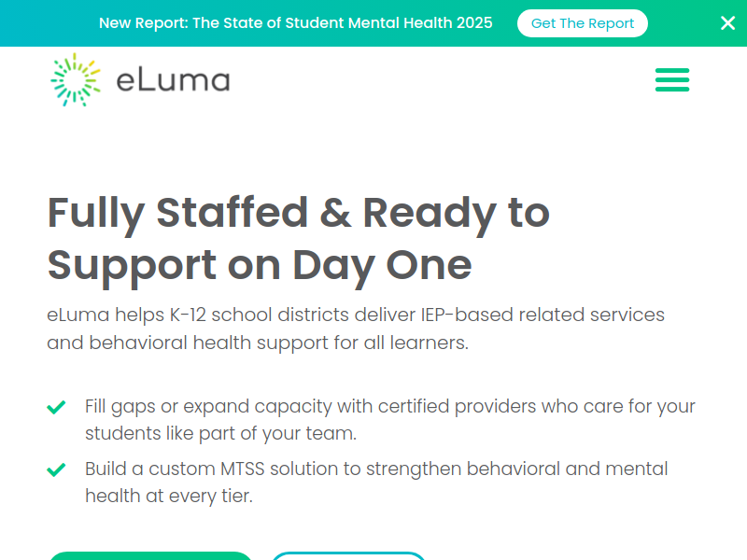Click 'health at every tier' text
This screenshot has height=560, width=747.
tap(168, 496)
